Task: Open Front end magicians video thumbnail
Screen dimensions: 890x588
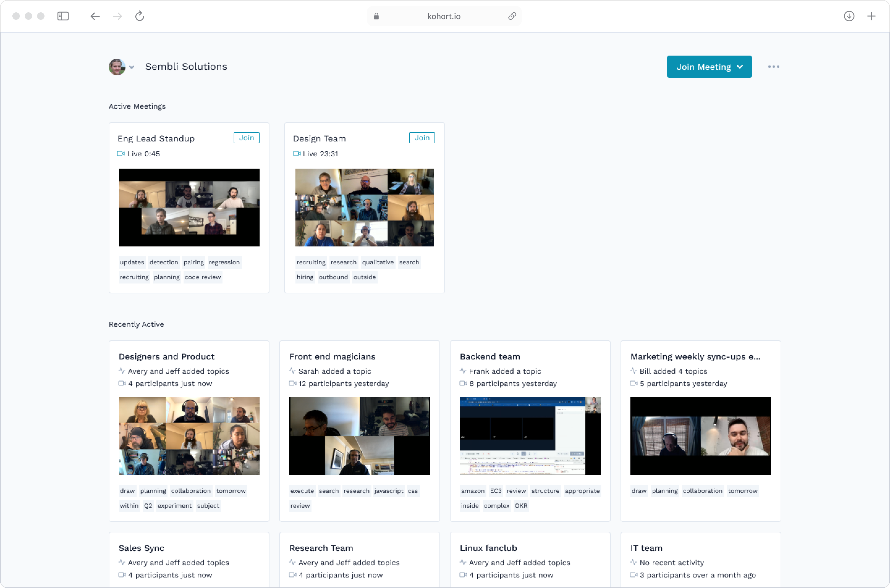Action: [359, 436]
